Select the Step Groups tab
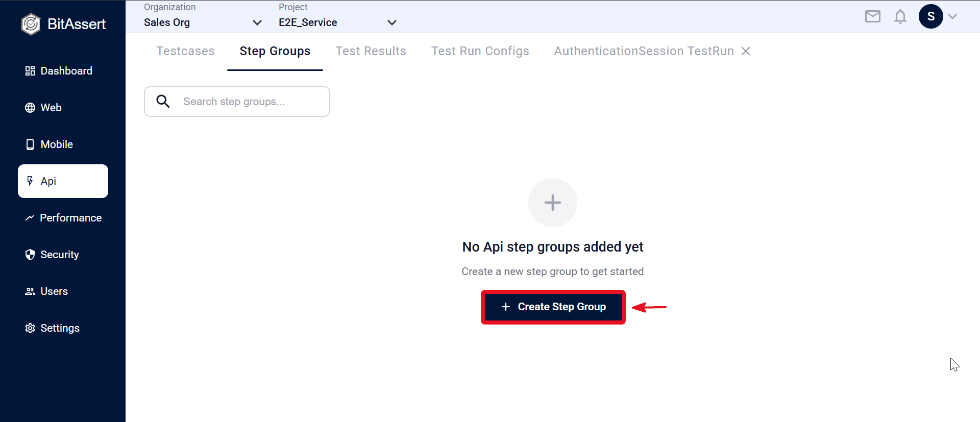Image resolution: width=980 pixels, height=422 pixels. pos(275,51)
